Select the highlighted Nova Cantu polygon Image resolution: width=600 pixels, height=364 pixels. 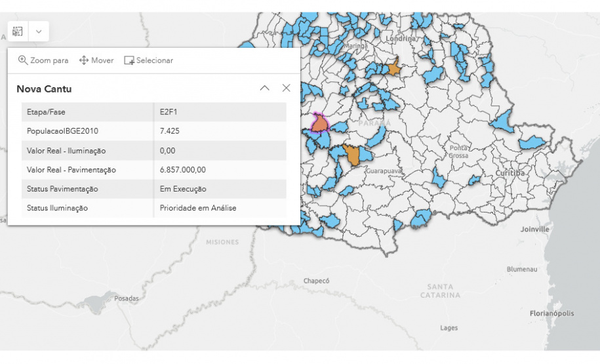tap(319, 123)
